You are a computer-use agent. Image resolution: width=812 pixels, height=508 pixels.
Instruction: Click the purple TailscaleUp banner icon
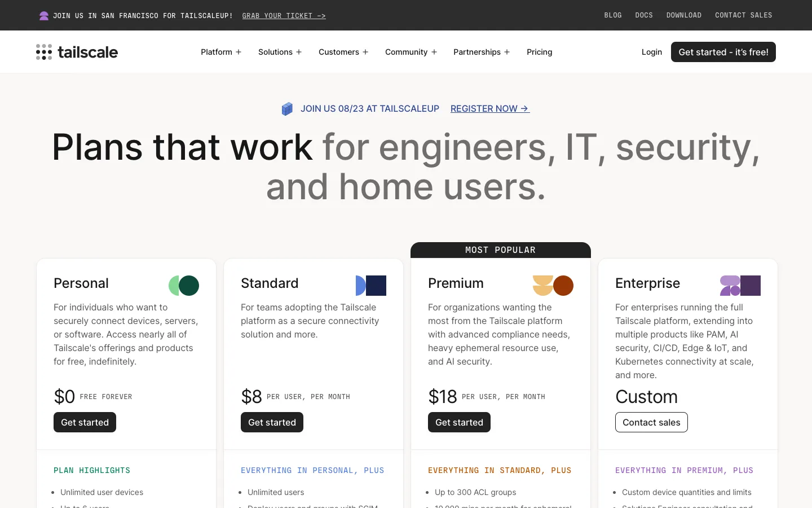tap(44, 16)
